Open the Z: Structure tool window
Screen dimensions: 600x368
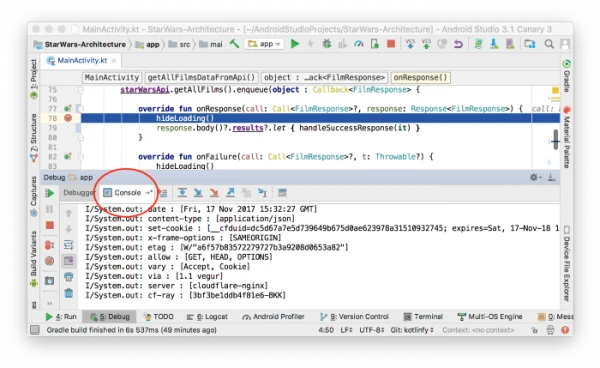pyautogui.click(x=34, y=138)
